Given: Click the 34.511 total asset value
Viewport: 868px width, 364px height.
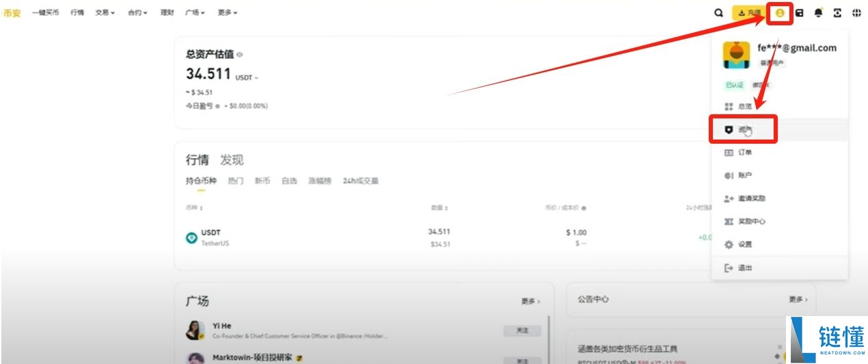Looking at the screenshot, I should pyautogui.click(x=208, y=74).
